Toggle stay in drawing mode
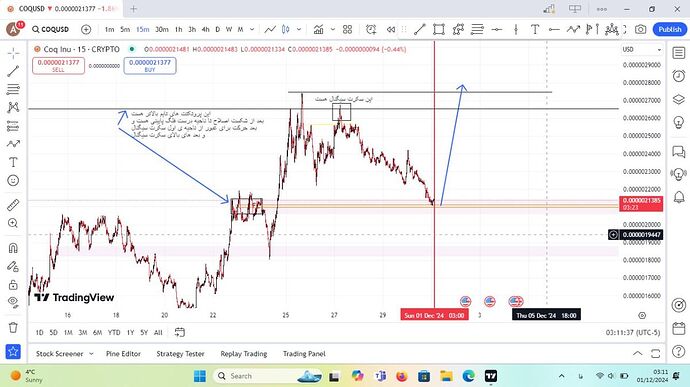Image resolution: width=690 pixels, height=387 pixels. click(13, 266)
